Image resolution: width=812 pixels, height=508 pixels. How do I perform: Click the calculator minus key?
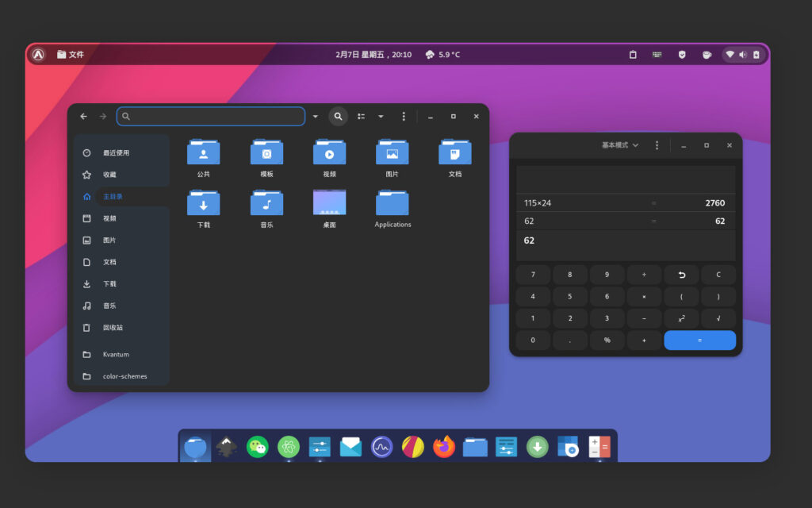(x=644, y=318)
